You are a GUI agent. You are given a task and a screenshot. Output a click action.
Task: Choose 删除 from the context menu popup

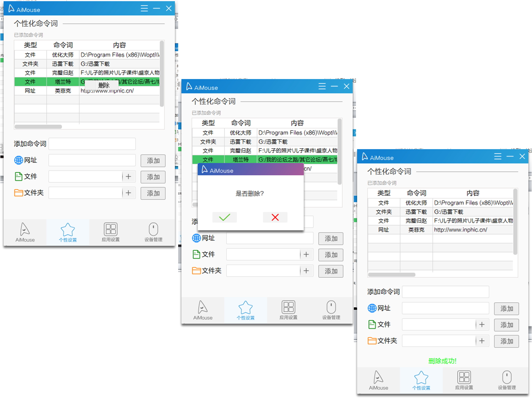104,85
